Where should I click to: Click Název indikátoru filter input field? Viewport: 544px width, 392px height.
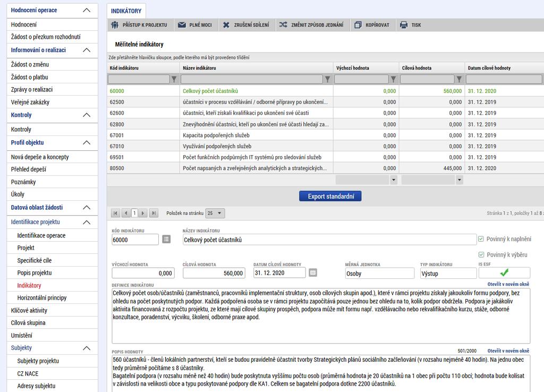tap(252, 80)
